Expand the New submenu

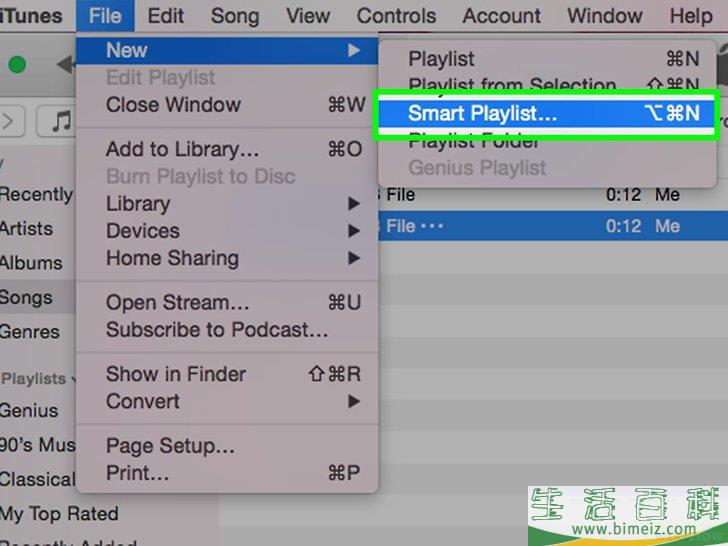pyautogui.click(x=227, y=51)
